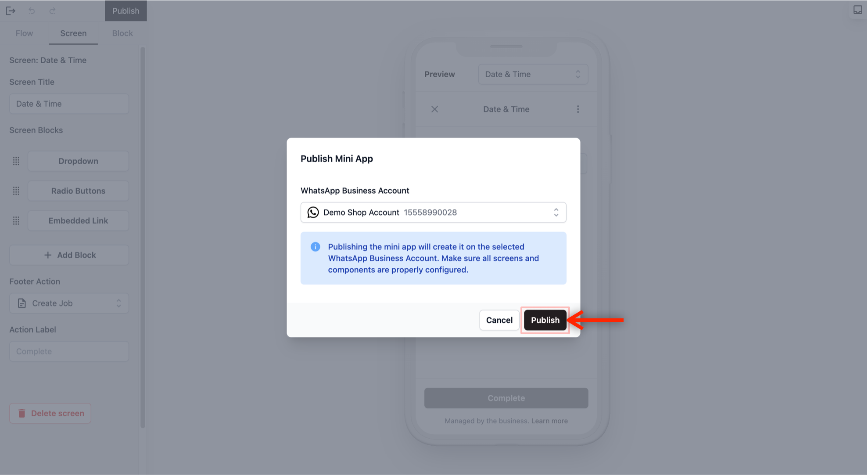The width and height of the screenshot is (868, 476).
Task: Cancel the Publish Mini App dialog
Action: click(499, 320)
